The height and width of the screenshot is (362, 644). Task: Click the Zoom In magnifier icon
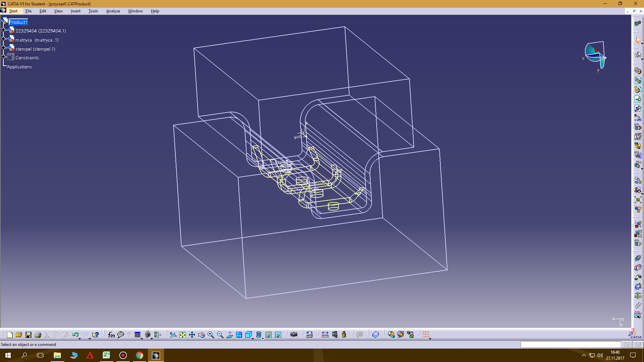click(x=211, y=335)
